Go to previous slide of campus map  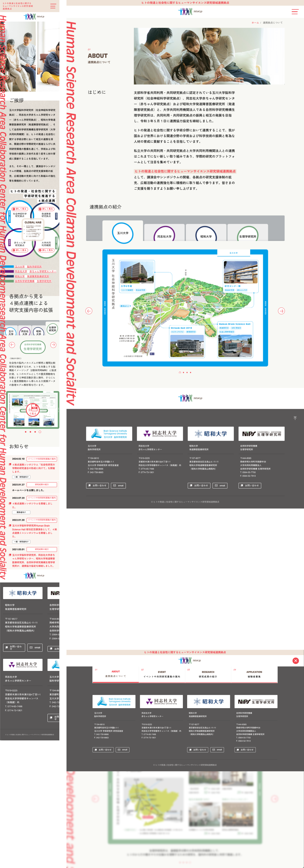89,311
